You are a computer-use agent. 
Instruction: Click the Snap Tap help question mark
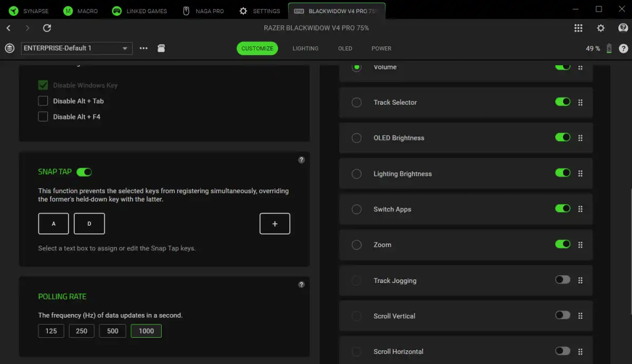coord(301,160)
